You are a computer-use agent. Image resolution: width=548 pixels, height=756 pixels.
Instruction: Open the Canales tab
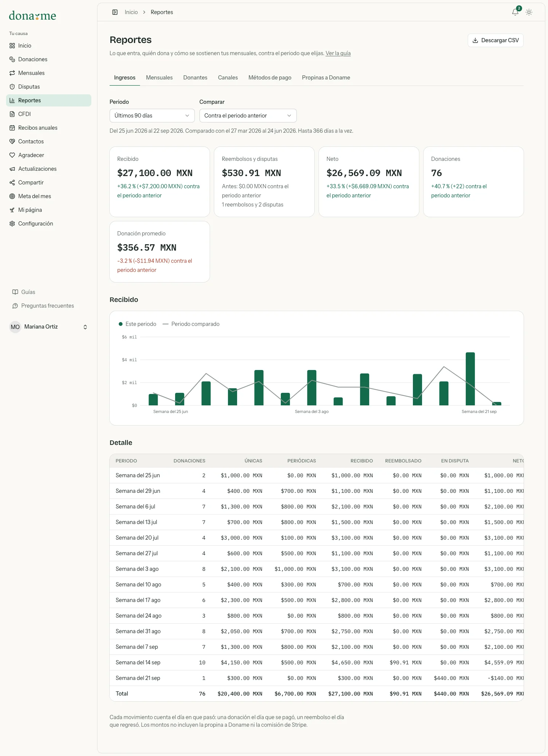(228, 78)
